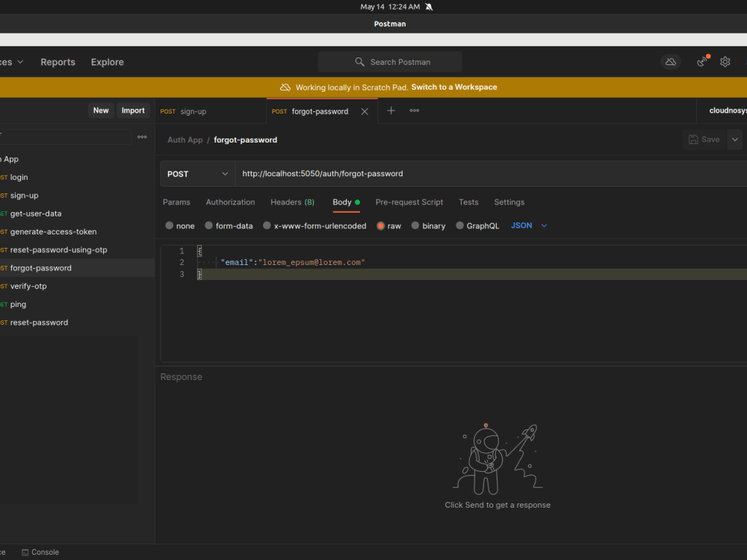Click the Save disk icon button
This screenshot has width=747, height=560.
click(704, 140)
